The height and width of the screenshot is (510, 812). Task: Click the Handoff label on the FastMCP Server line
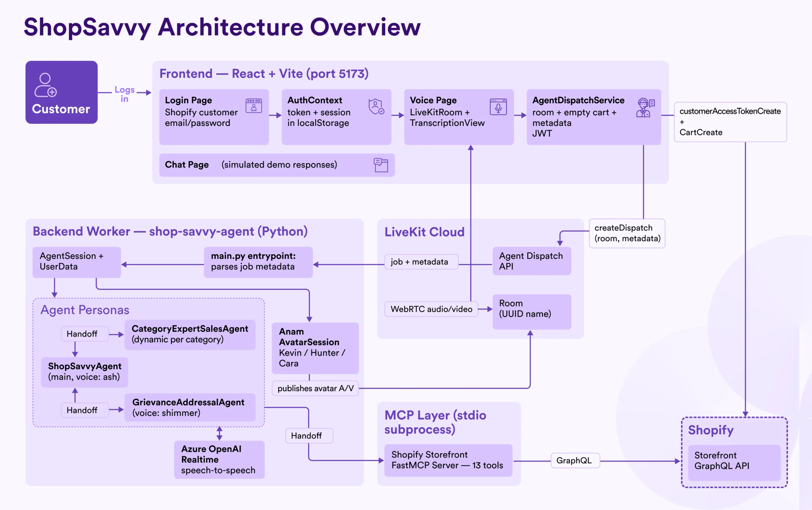[309, 436]
